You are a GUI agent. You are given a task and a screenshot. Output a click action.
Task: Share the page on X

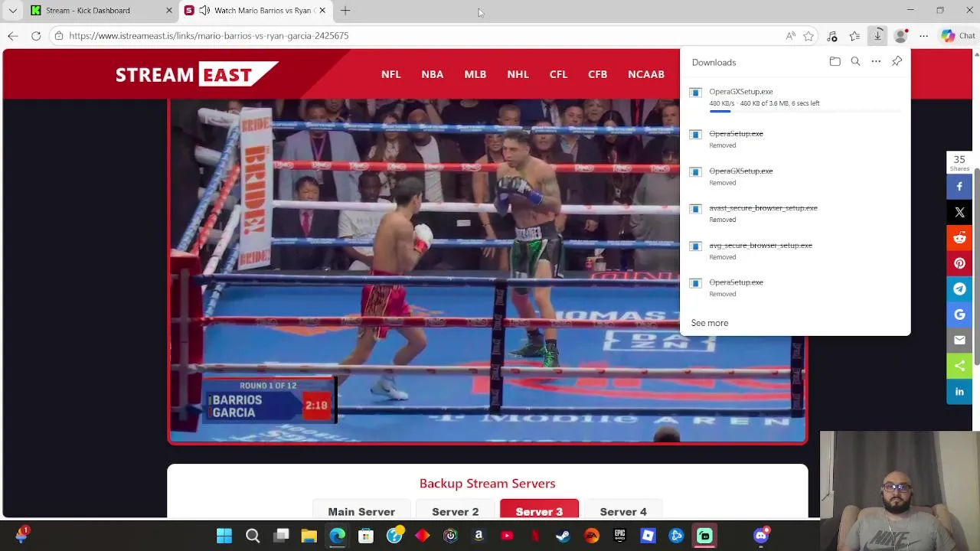click(x=959, y=212)
